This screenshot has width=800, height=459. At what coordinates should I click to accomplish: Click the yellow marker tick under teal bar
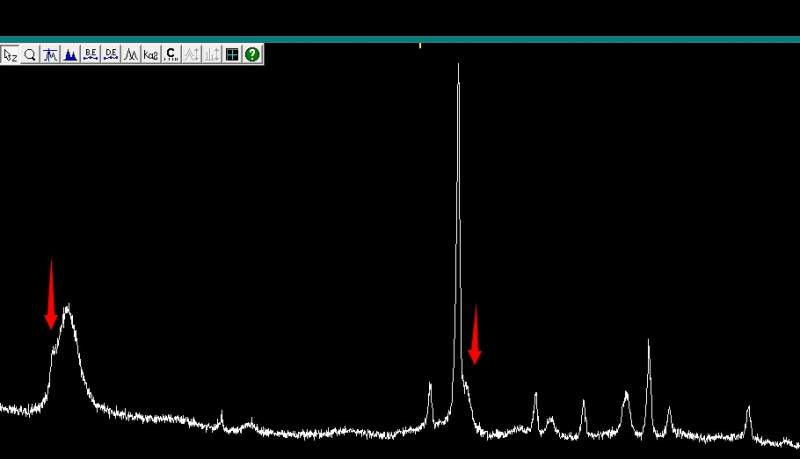(420, 46)
